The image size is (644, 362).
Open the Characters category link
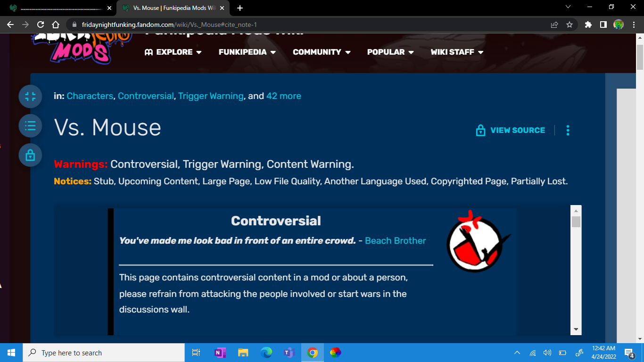[x=90, y=96]
